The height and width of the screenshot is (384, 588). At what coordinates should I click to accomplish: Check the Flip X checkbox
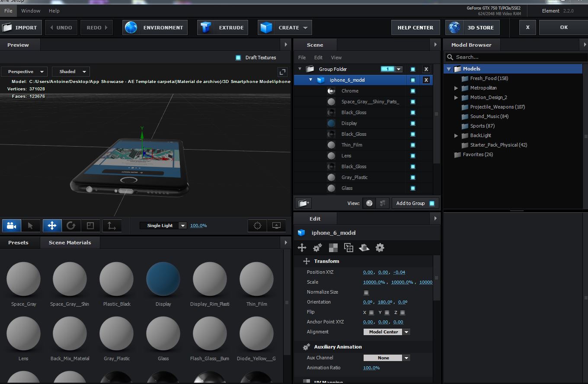point(371,312)
